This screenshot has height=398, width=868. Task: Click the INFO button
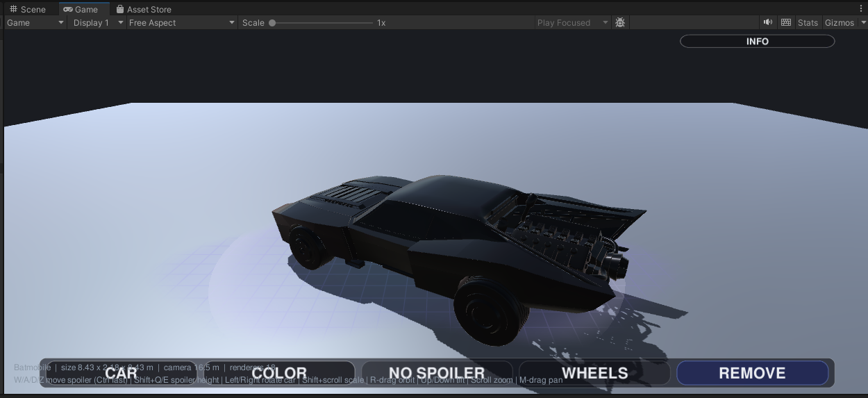click(x=757, y=41)
